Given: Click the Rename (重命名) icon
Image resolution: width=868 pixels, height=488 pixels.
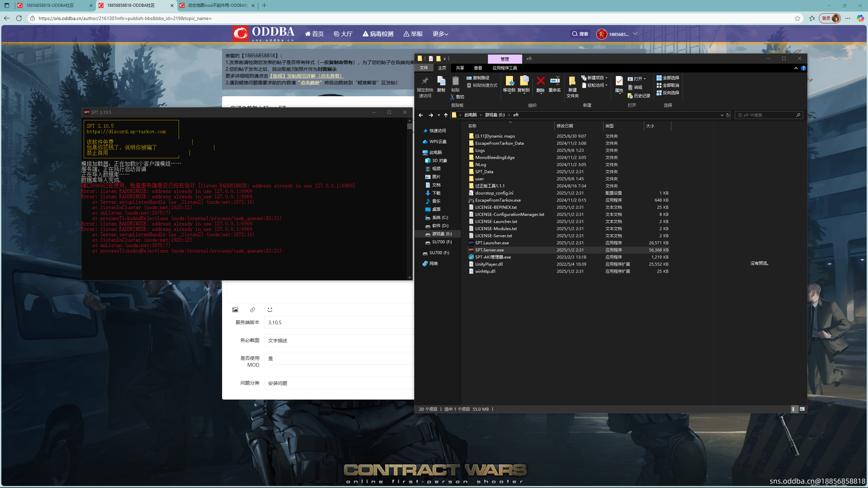Looking at the screenshot, I should pyautogui.click(x=555, y=81).
